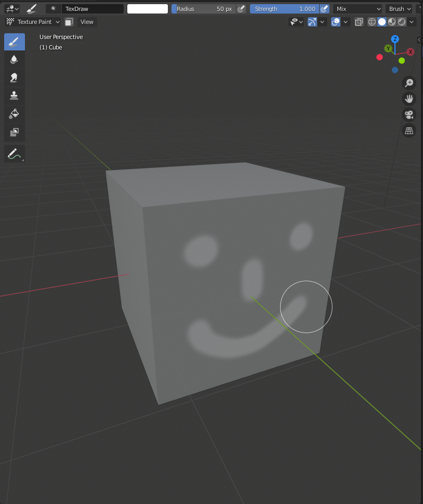
Task: Select the Soften tool
Action: pos(14,60)
